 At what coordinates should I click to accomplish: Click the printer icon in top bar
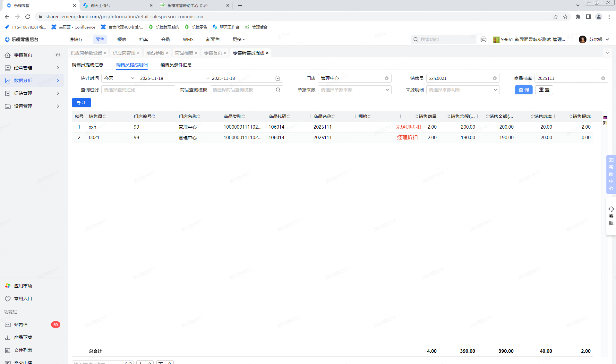483,39
